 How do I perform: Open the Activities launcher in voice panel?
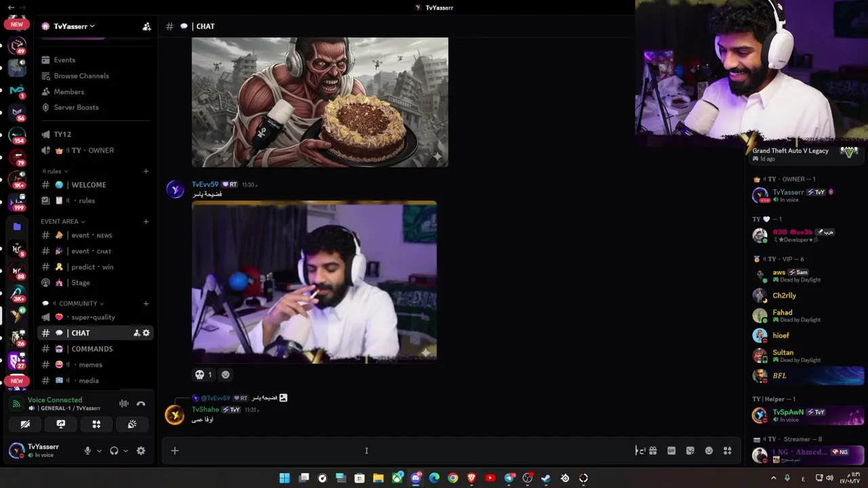coord(96,424)
